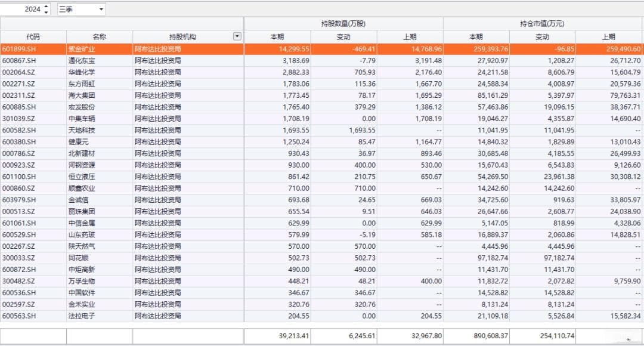Viewport: 644px width, 346px height.
Task: Select stock code 601100.SH
Action: [x=33, y=177]
